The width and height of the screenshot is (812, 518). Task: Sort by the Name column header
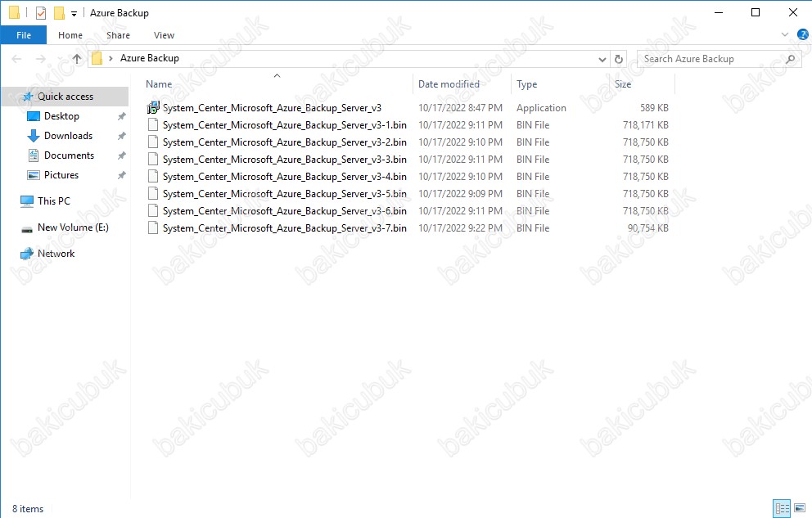coord(159,83)
